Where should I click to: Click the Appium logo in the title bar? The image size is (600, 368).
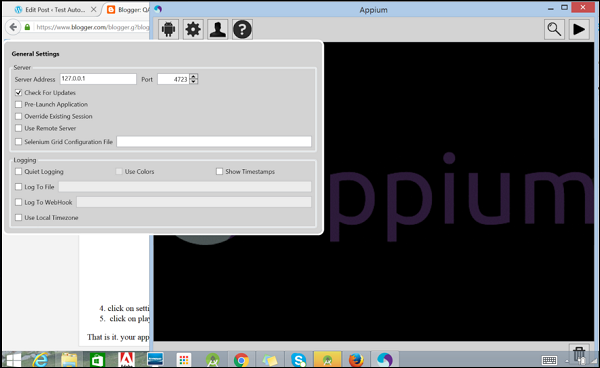pos(158,9)
